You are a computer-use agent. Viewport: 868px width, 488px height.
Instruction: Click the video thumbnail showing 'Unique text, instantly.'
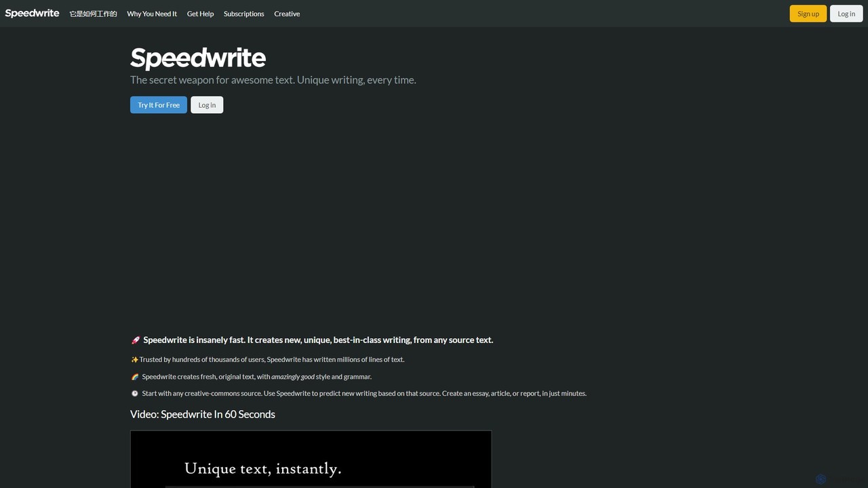click(x=311, y=459)
